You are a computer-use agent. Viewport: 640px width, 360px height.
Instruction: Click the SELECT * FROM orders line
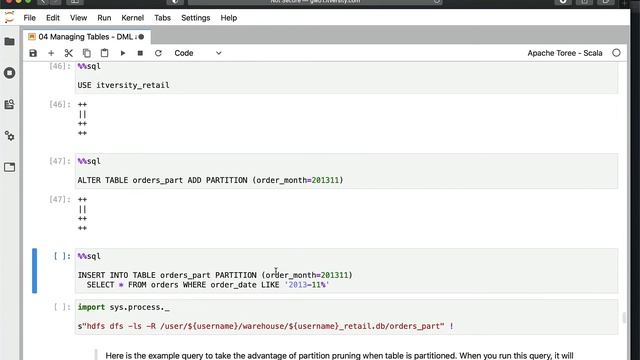208,285
